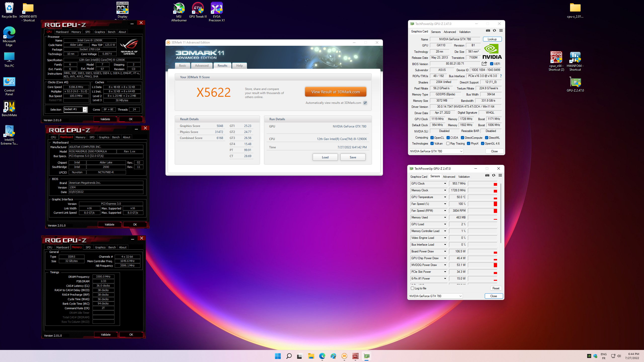Open Bench tab in CPU-Z Memory window
Viewport: 644px width, 362px height.
click(x=112, y=247)
